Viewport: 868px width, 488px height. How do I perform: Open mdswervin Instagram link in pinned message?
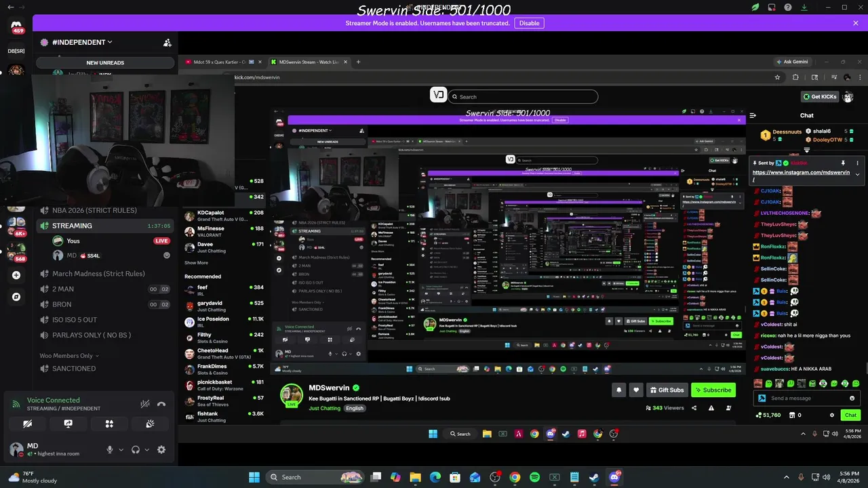pyautogui.click(x=801, y=176)
